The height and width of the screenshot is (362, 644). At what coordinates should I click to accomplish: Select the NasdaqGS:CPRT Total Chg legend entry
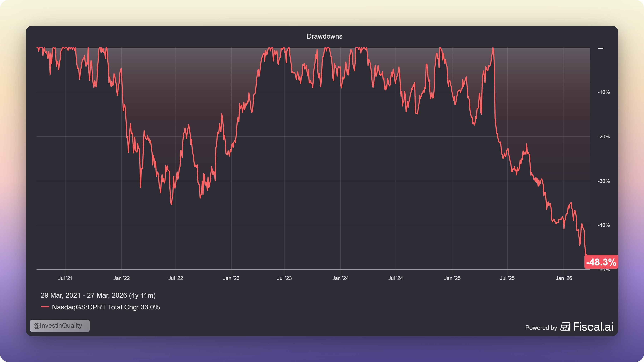tap(106, 307)
